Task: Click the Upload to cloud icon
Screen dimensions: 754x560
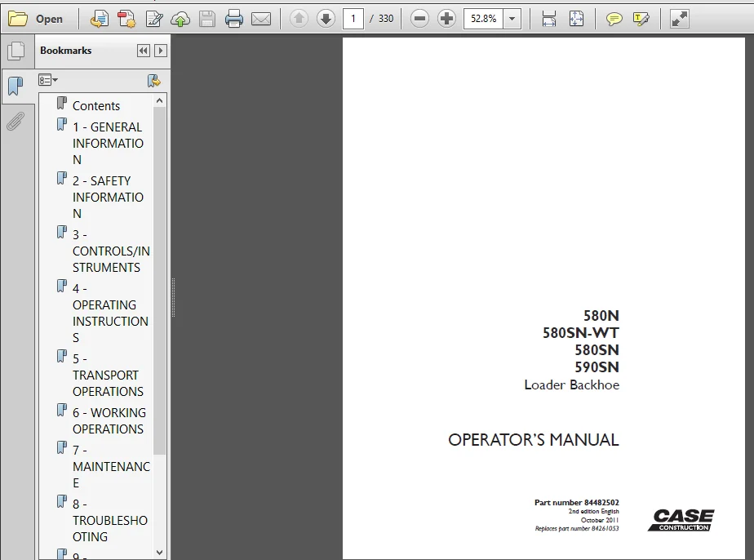Action: point(180,19)
